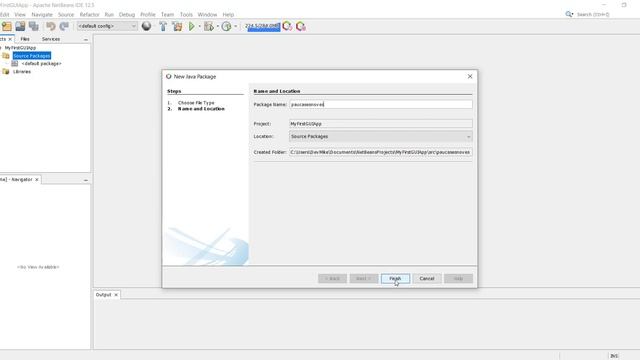Click the Open Project toolbar icon
640x360 pixels.
pos(20,26)
